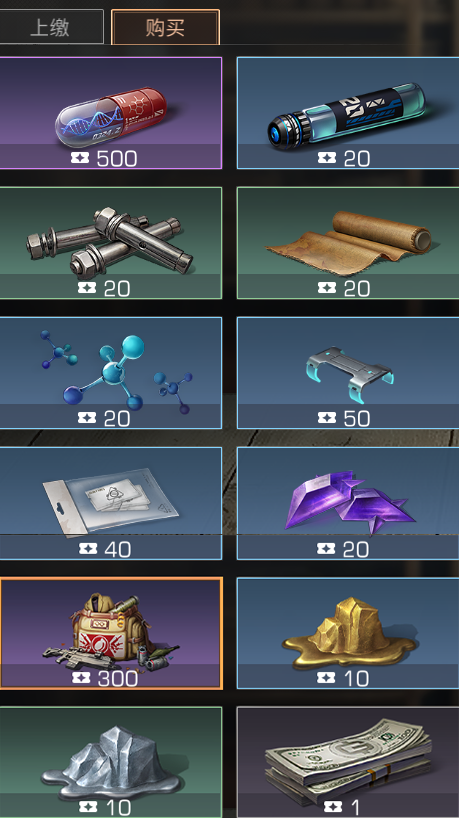This screenshot has width=459, height=818.
Task: Choose the supply backpack bundle costing 300
Action: click(x=111, y=633)
